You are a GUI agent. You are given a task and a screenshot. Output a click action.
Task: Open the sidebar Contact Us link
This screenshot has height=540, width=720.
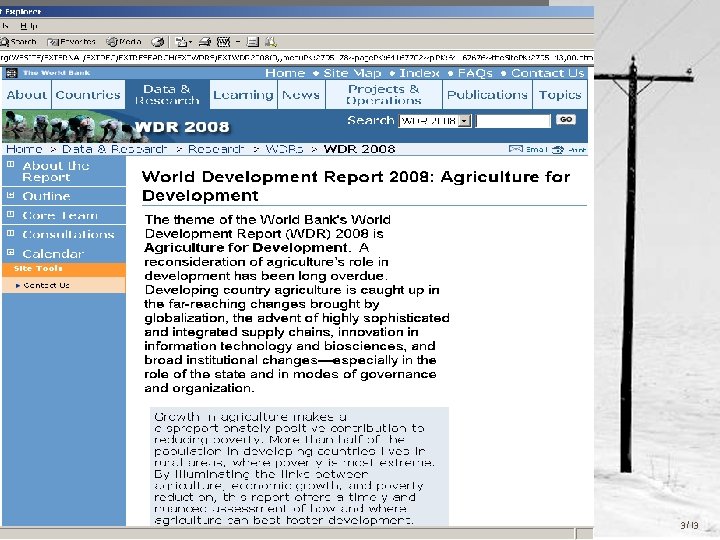46,285
